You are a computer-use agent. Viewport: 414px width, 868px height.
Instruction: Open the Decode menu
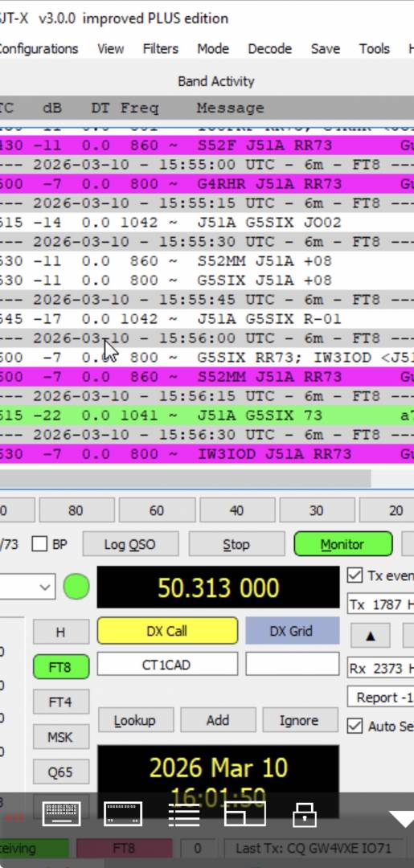pyautogui.click(x=269, y=49)
